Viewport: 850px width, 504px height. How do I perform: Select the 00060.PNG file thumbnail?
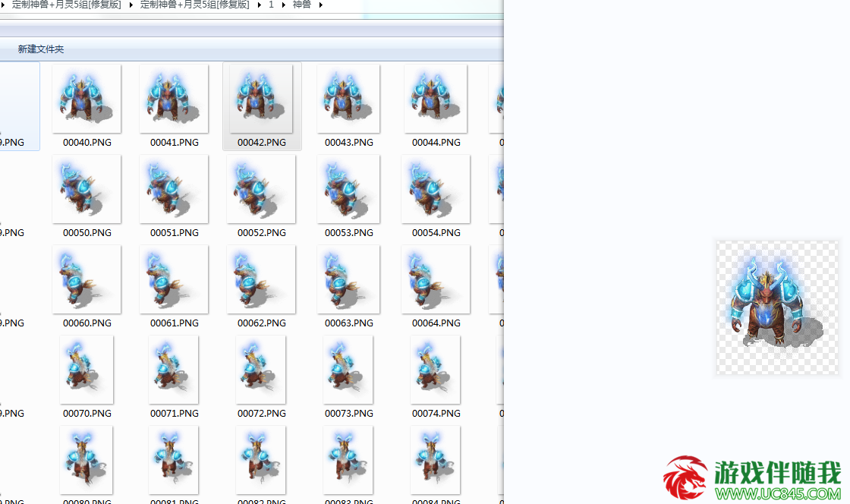click(x=87, y=279)
